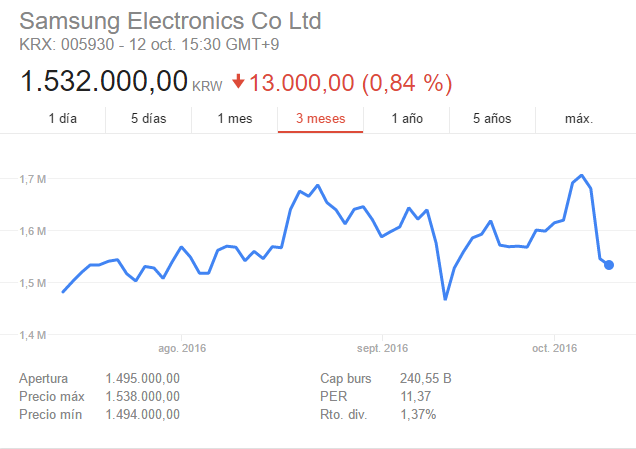Select the 3 meses tab
Viewport: 636px width, 449px height.
point(320,119)
